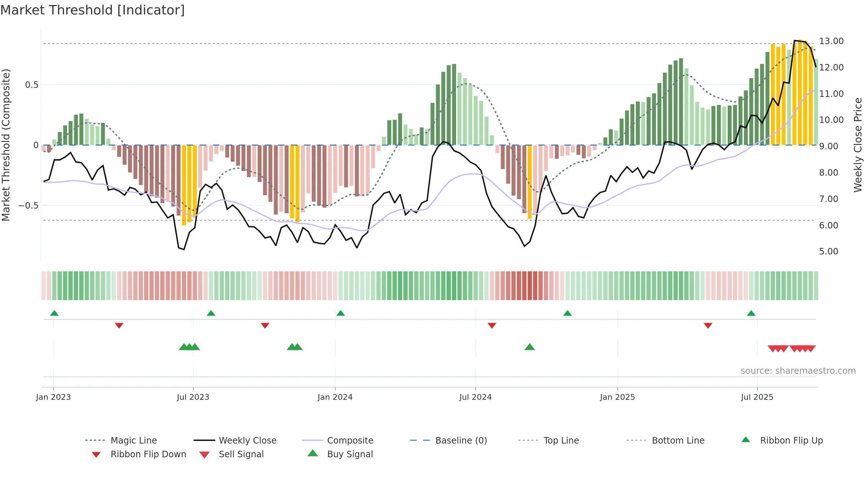Click the 5.00 price axis tick
This screenshot has height=488, width=868.
tap(829, 252)
